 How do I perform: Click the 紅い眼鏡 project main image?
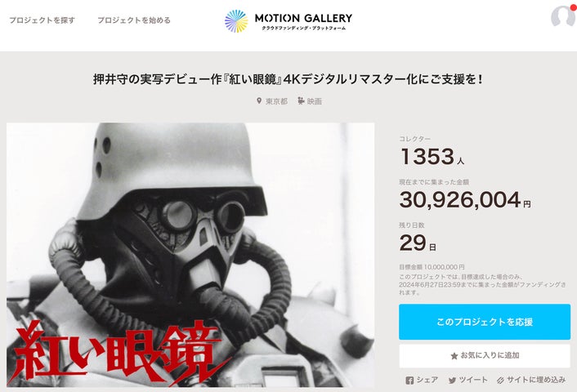click(190, 255)
